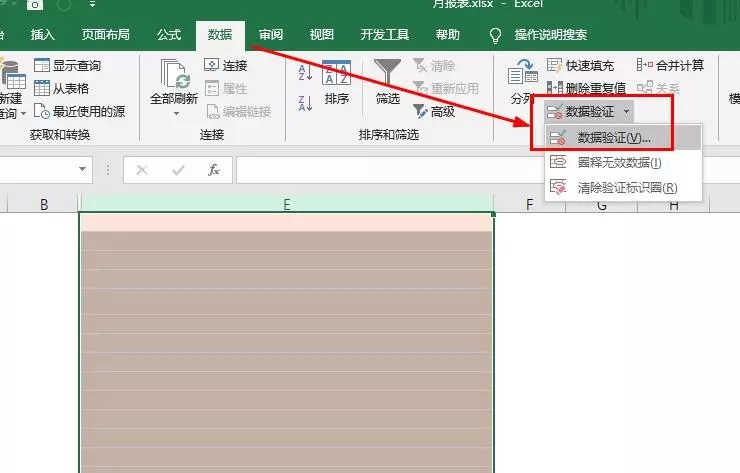Select column F header
Viewport: 740px width, 473px height.
click(530, 204)
